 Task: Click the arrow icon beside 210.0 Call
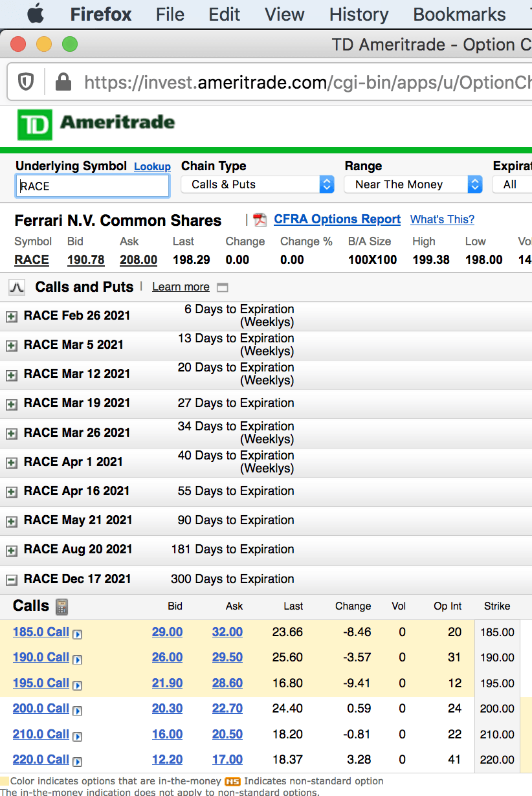click(x=78, y=736)
